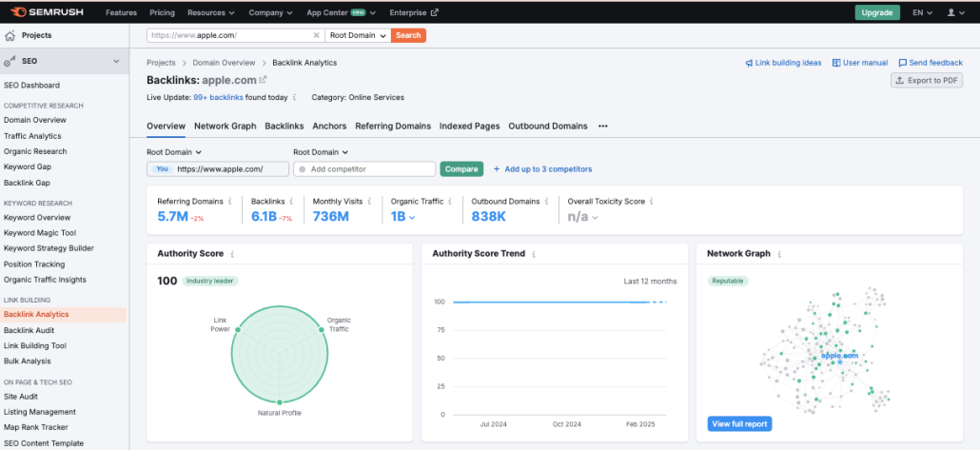Open the EN language selector
The image size is (980, 450).
pyautogui.click(x=923, y=12)
